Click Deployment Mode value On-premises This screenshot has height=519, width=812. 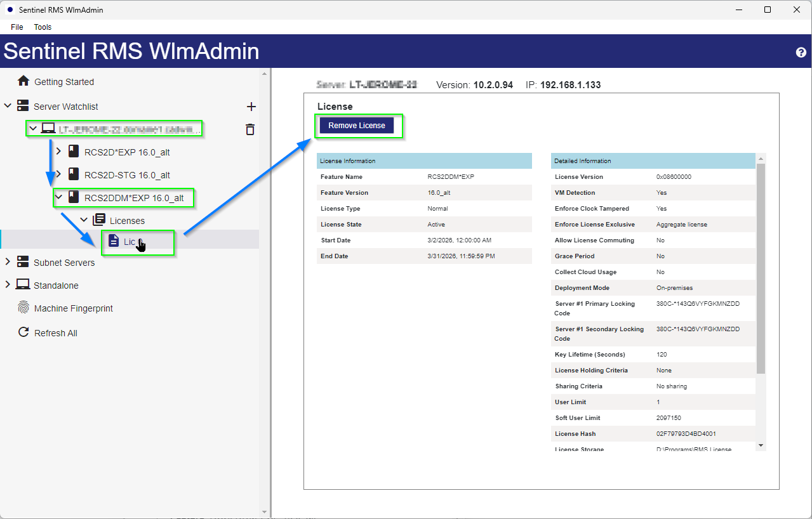click(674, 288)
